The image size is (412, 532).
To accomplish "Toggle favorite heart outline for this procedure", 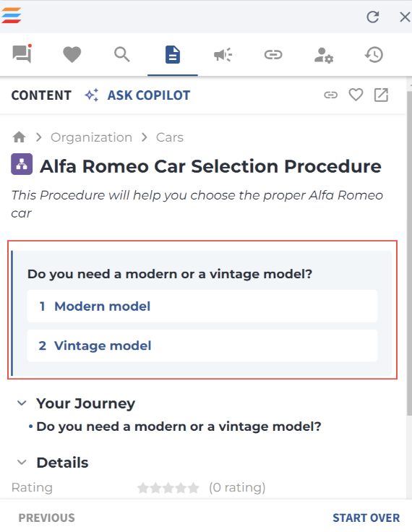I will pos(356,95).
